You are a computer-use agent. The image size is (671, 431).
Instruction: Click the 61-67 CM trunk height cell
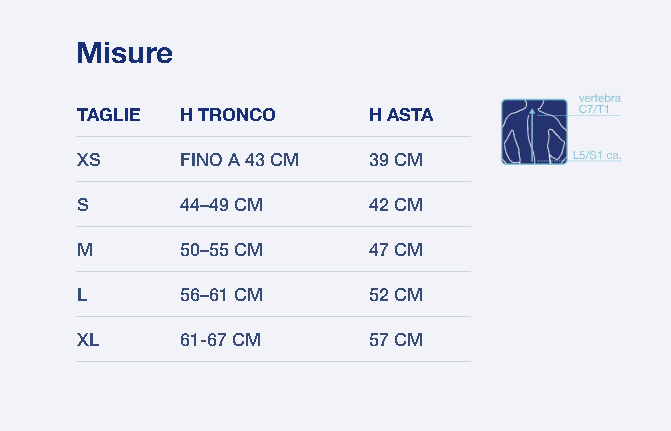[x=220, y=340]
